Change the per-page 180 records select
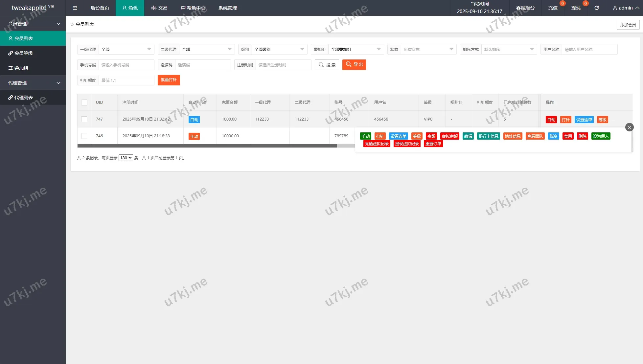This screenshot has width=643, height=364. point(126,158)
